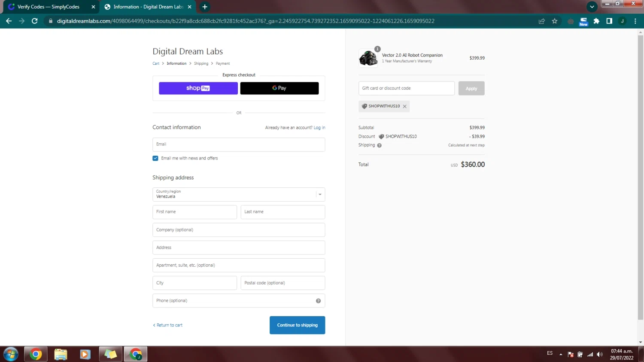The height and width of the screenshot is (362, 644).
Task: Pay with Google Pay express button
Action: 279,88
